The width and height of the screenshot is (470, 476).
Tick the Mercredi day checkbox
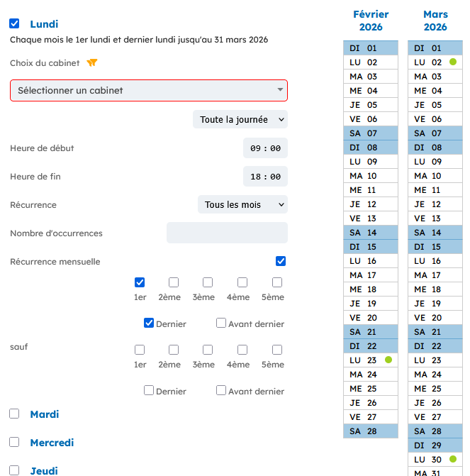14,442
